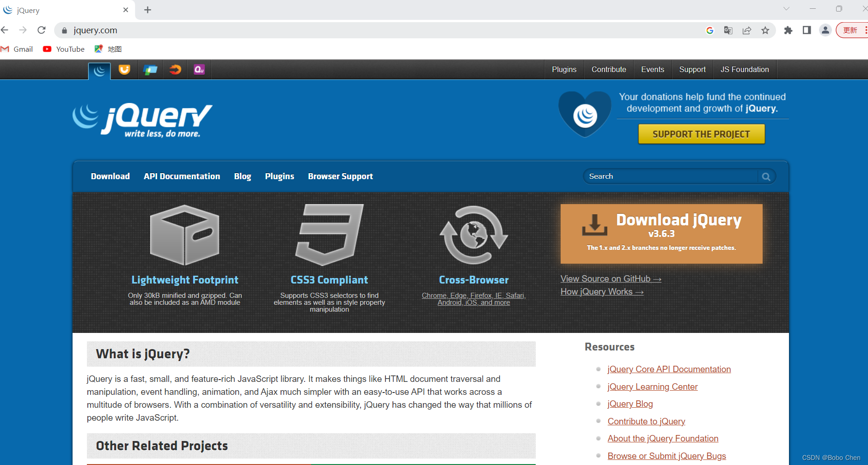Screen dimensions: 868x465
Task: Open the maps bookmark
Action: click(x=108, y=49)
